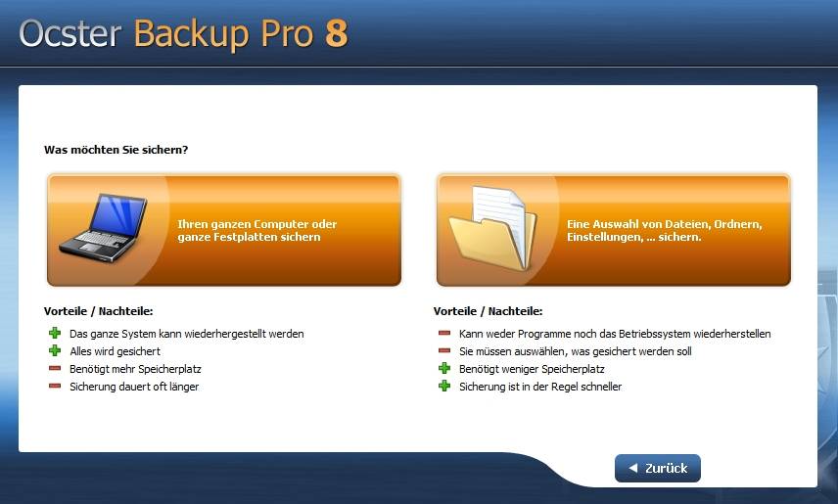Click the folder with documents icon

click(492, 228)
